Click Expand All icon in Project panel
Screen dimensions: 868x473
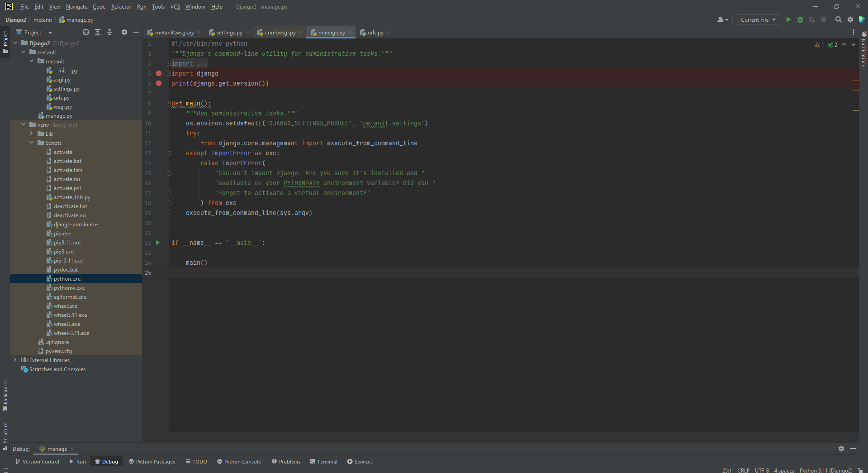[98, 32]
